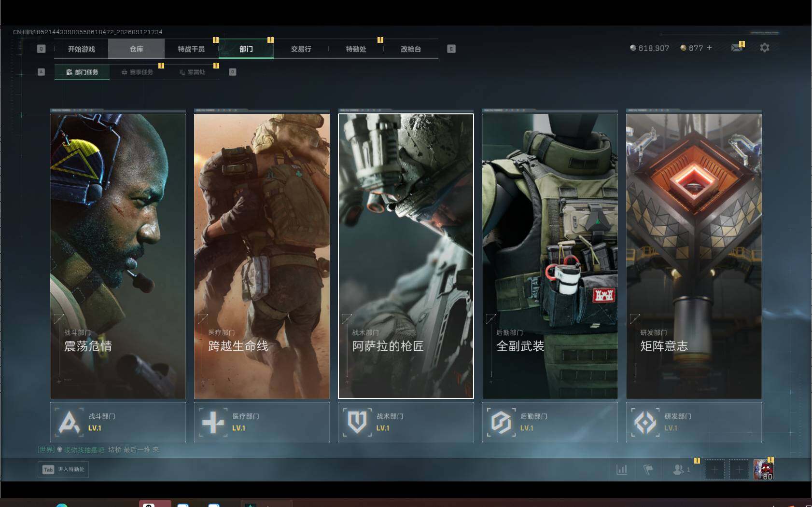The height and width of the screenshot is (507, 812).
Task: Click the plus next to 677 currency
Action: (x=709, y=48)
